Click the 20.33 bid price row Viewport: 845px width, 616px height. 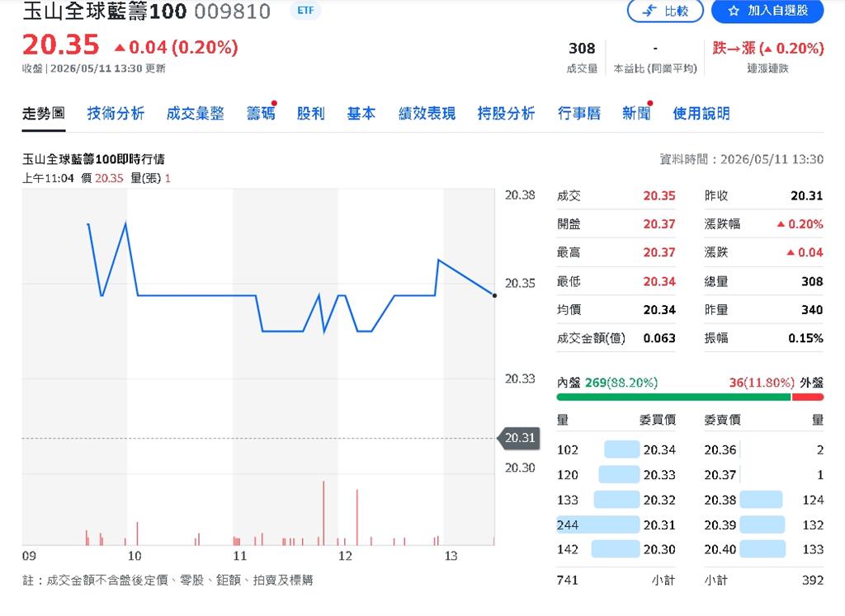tap(616, 475)
